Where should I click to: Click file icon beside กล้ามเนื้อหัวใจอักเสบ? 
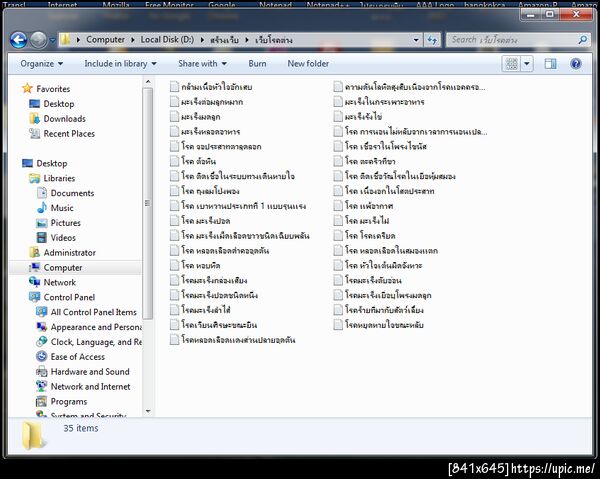(174, 87)
